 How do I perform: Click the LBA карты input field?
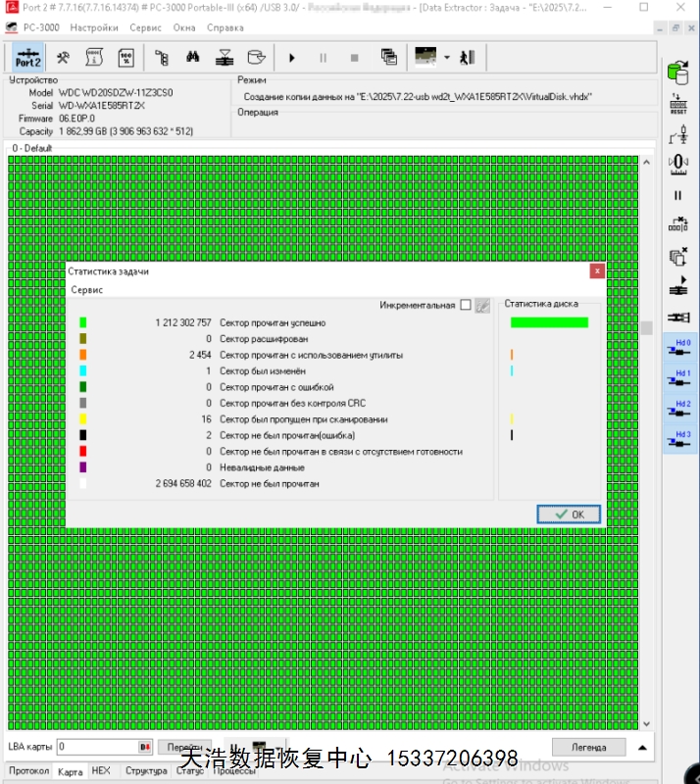click(x=98, y=747)
